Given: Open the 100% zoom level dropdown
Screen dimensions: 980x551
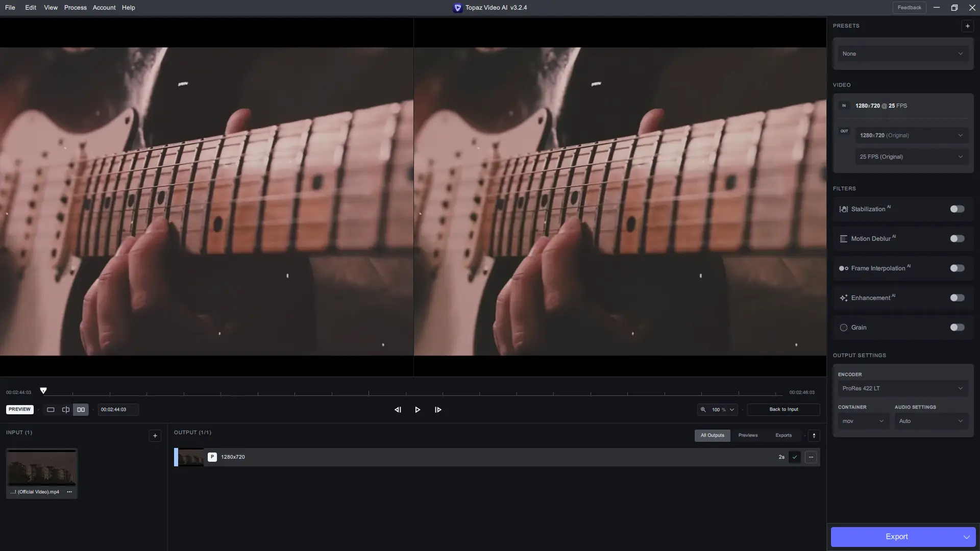Looking at the screenshot, I should (718, 410).
